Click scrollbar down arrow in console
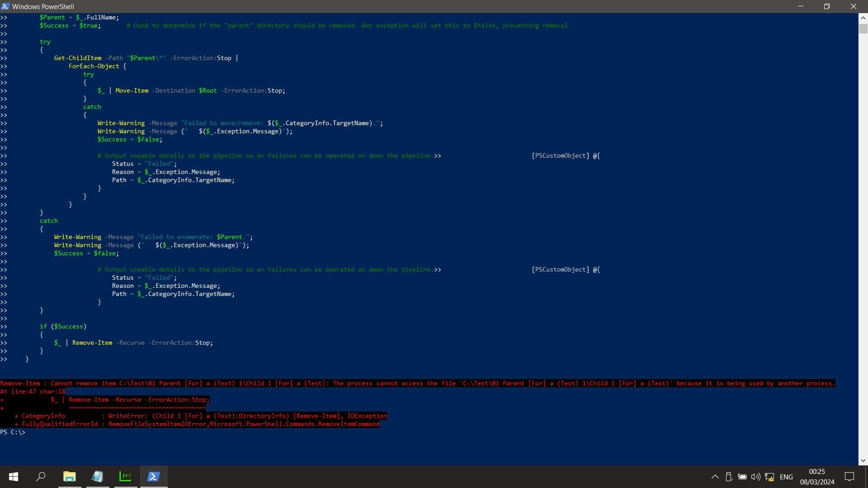The width and height of the screenshot is (868, 488). (x=863, y=460)
